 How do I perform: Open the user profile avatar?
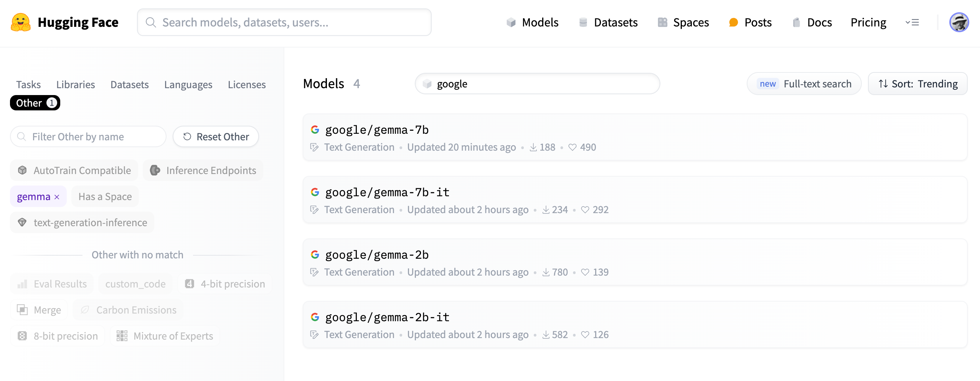pos(959,22)
